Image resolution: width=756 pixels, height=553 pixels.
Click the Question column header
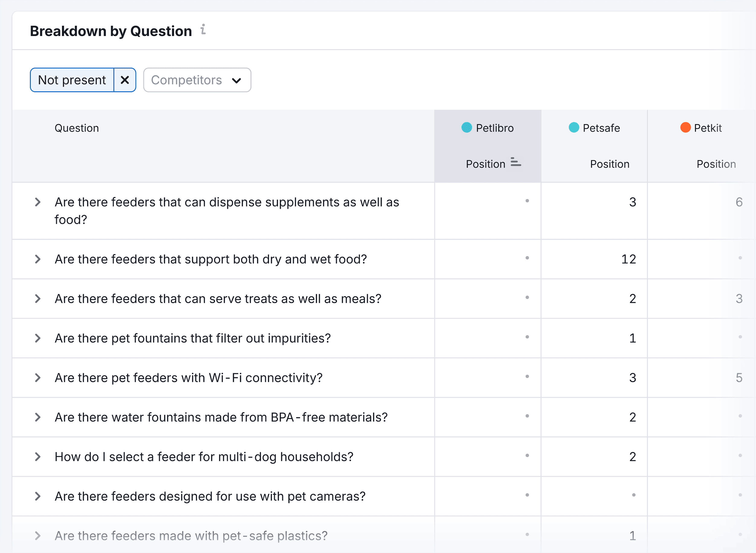(77, 128)
